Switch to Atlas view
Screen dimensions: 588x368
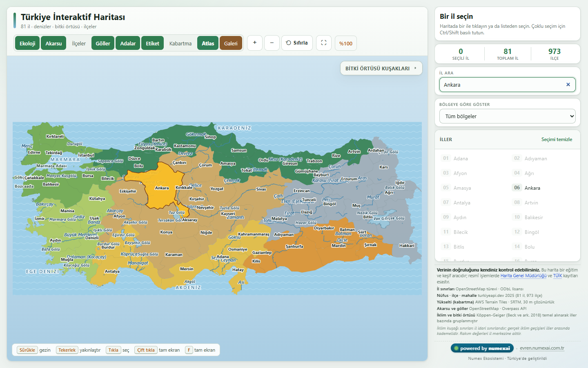tap(208, 43)
